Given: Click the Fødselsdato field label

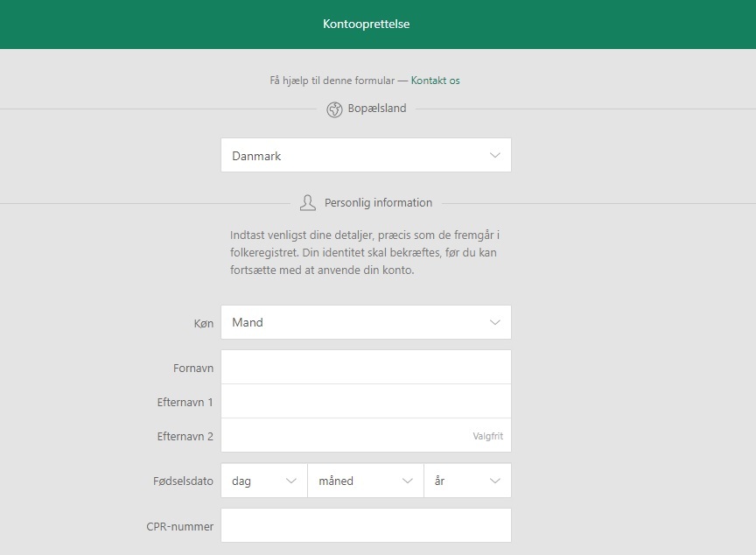Looking at the screenshot, I should [x=182, y=480].
